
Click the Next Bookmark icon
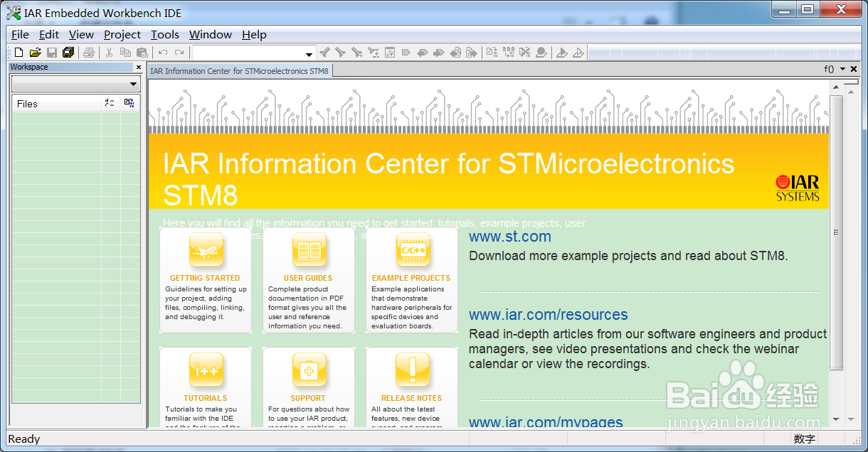click(439, 53)
